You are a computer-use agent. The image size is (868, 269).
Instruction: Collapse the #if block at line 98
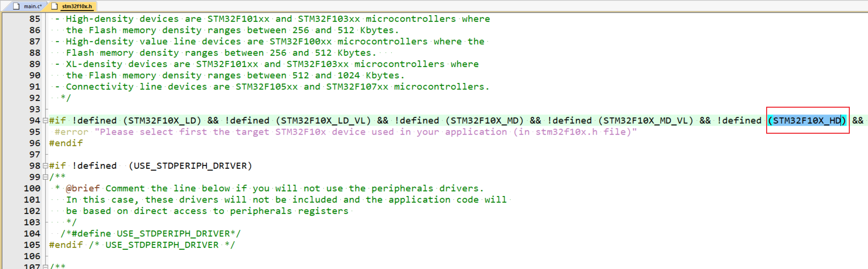click(x=45, y=166)
